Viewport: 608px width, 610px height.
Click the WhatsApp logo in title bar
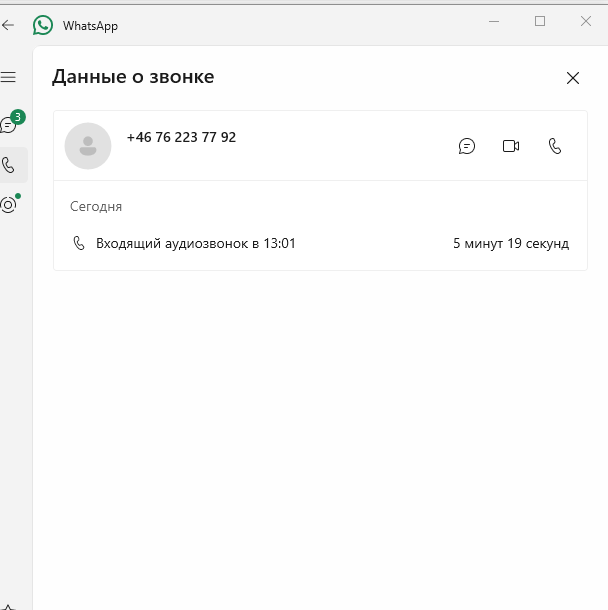pyautogui.click(x=43, y=25)
